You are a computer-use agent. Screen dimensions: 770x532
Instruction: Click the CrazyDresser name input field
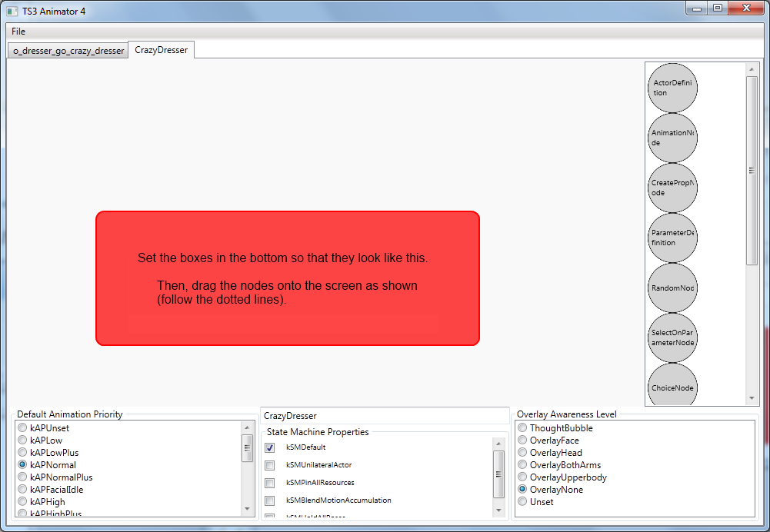[x=385, y=416]
